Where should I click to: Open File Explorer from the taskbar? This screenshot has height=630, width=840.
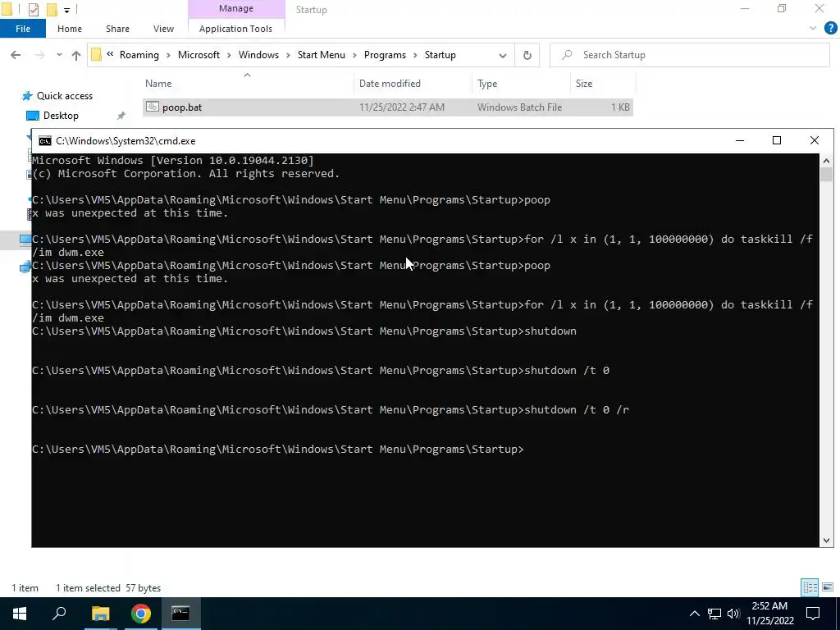pos(100,614)
